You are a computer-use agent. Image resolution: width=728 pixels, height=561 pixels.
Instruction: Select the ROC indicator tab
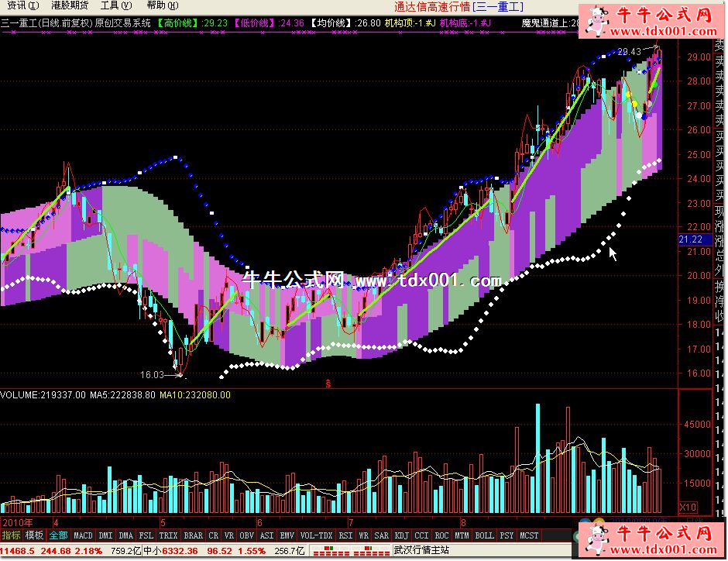(x=441, y=535)
